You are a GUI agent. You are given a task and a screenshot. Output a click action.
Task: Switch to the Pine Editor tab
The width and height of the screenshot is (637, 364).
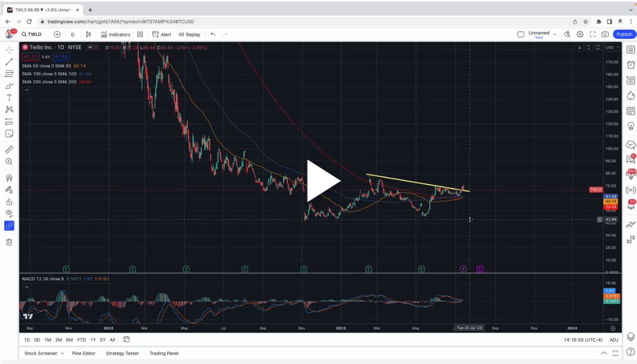pos(84,353)
